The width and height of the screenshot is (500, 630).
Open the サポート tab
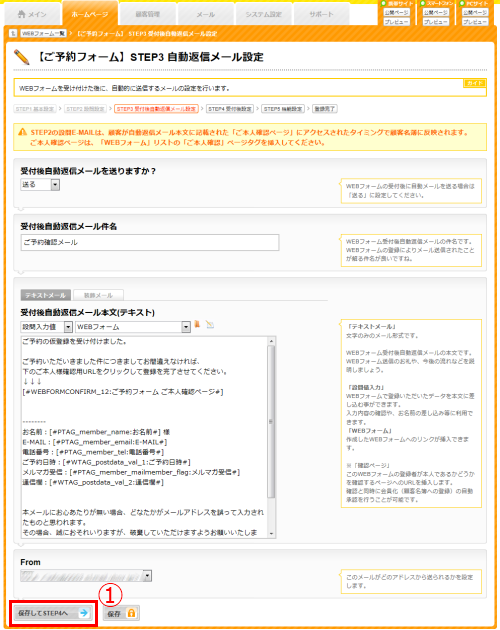321,14
